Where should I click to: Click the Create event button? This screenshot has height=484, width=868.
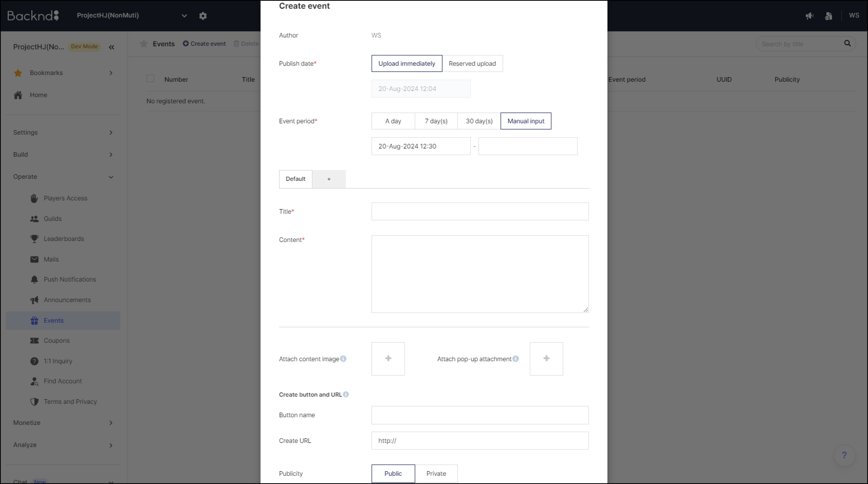[204, 44]
